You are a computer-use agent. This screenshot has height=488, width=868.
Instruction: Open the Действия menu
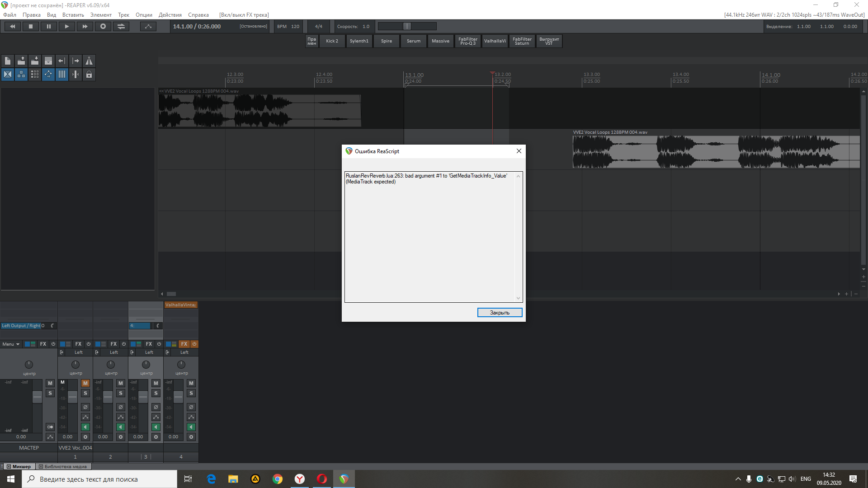(170, 15)
